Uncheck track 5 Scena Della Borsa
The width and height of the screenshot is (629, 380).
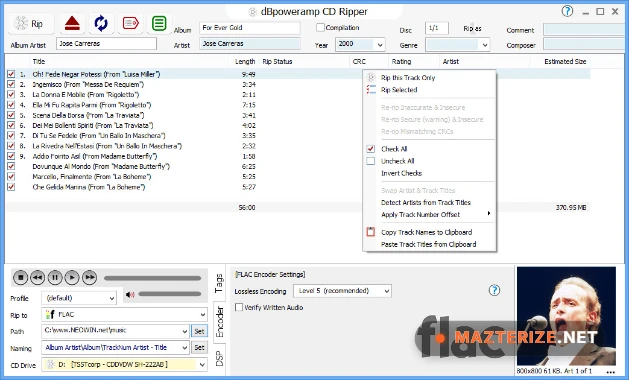tap(11, 115)
